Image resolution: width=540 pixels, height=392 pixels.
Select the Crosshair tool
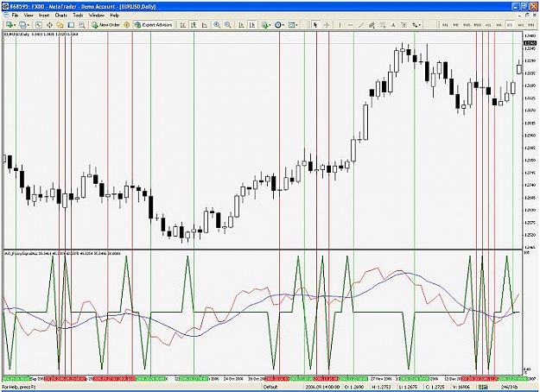pyautogui.click(x=327, y=25)
